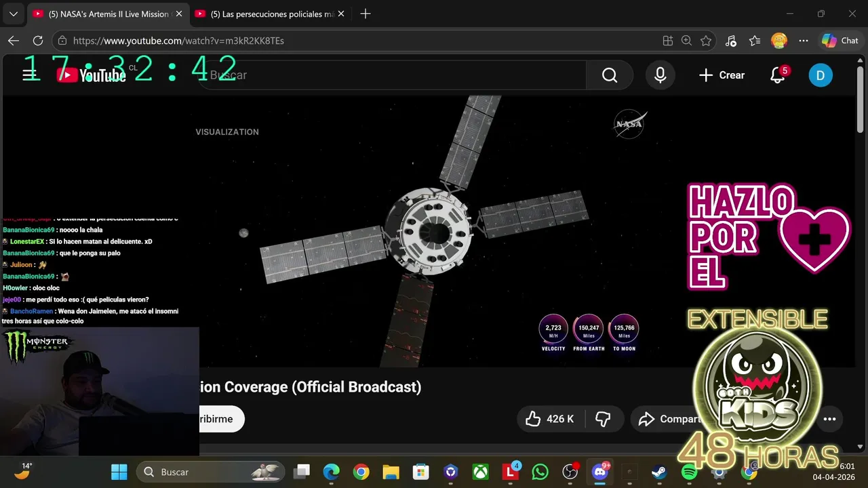868x488 pixels.
Task: Dislike the video
Action: coord(603,419)
